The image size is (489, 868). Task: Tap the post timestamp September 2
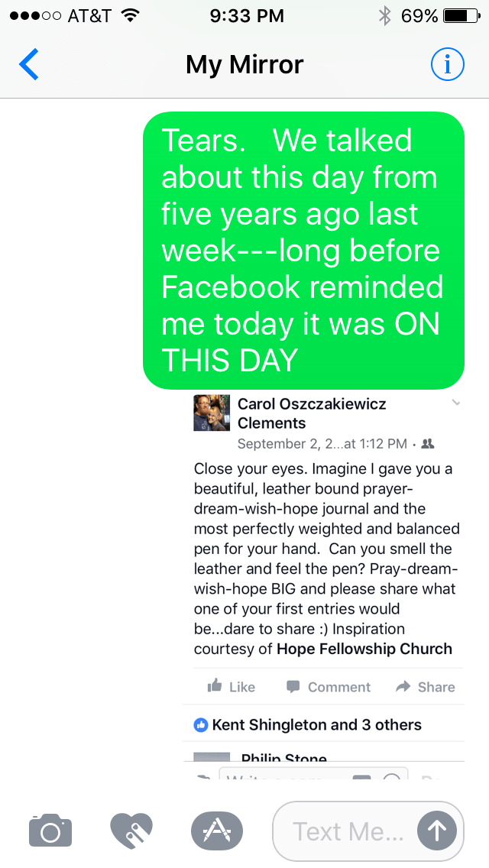321,444
